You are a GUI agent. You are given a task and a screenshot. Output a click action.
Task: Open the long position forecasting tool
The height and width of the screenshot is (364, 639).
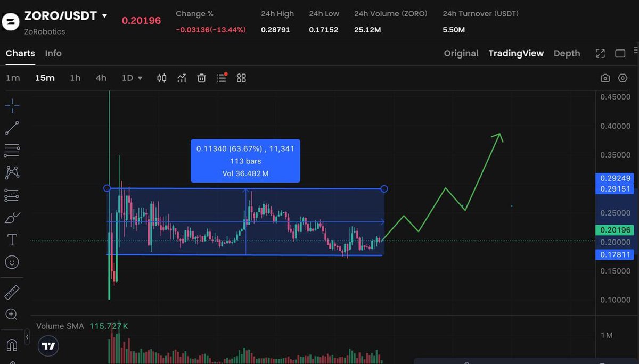[12, 195]
